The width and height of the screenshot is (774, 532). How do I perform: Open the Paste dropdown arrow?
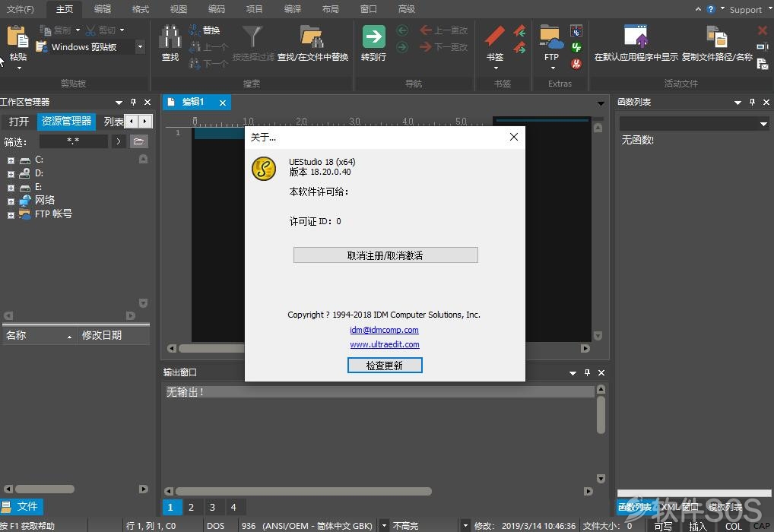(19, 68)
